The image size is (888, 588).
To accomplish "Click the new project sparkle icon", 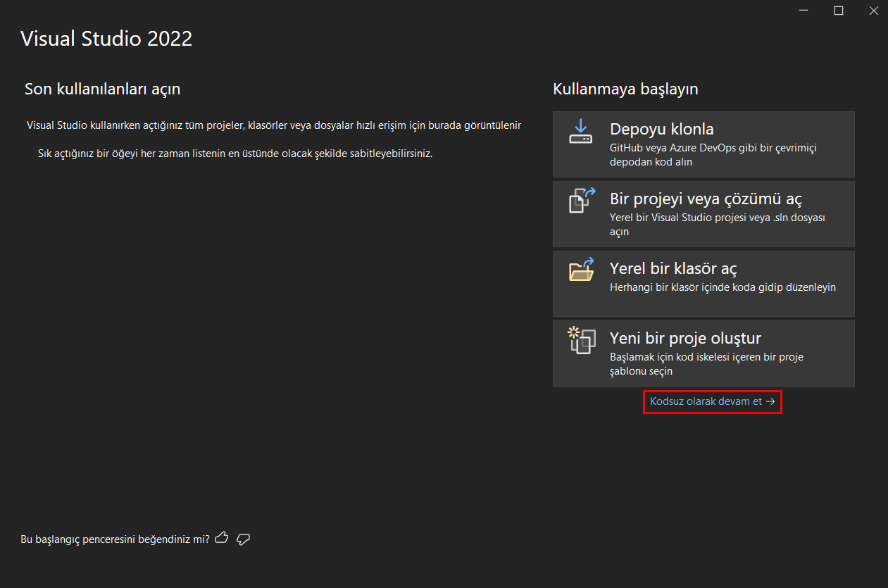I will click(x=582, y=340).
